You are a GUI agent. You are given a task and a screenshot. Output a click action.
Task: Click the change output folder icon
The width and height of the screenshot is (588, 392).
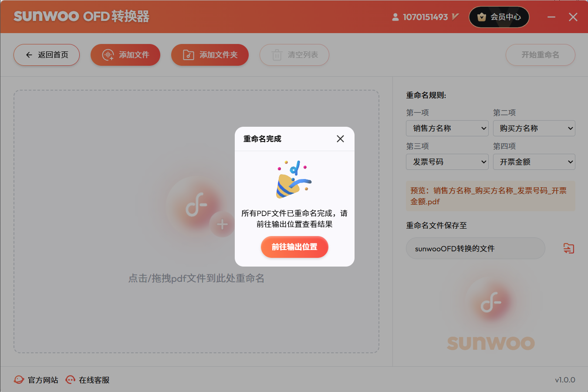(568, 248)
